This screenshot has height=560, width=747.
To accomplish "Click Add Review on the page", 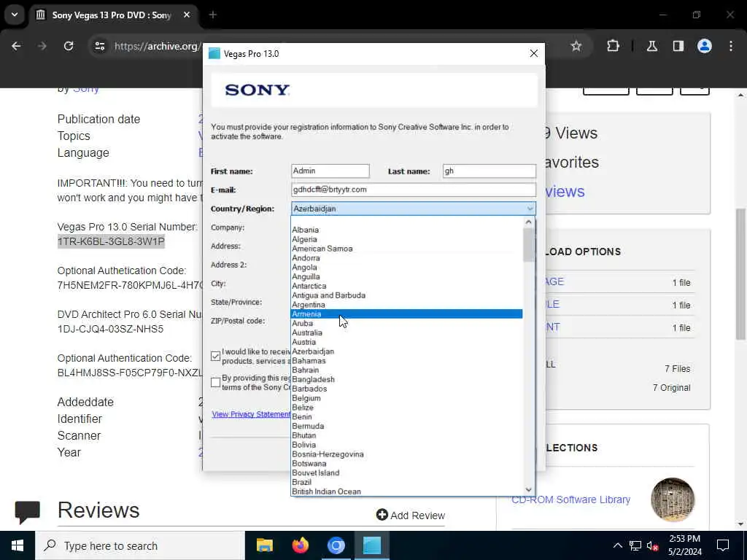I will pyautogui.click(x=411, y=516).
